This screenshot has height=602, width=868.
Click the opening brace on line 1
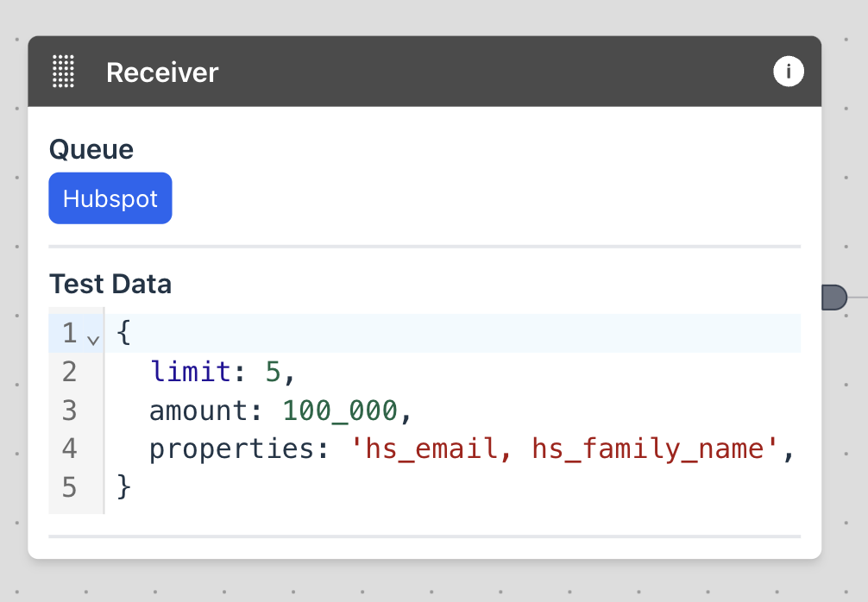pyautogui.click(x=124, y=333)
